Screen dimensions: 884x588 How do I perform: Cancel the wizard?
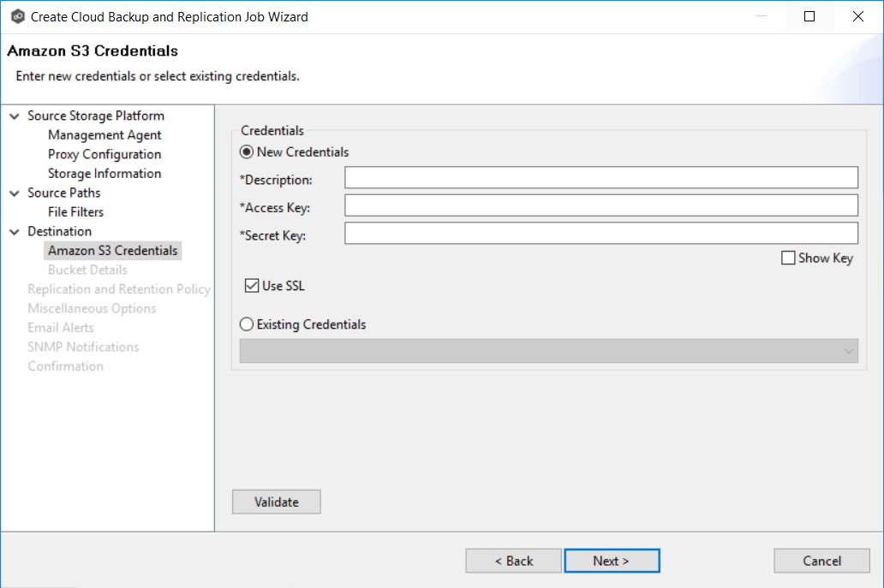821,561
